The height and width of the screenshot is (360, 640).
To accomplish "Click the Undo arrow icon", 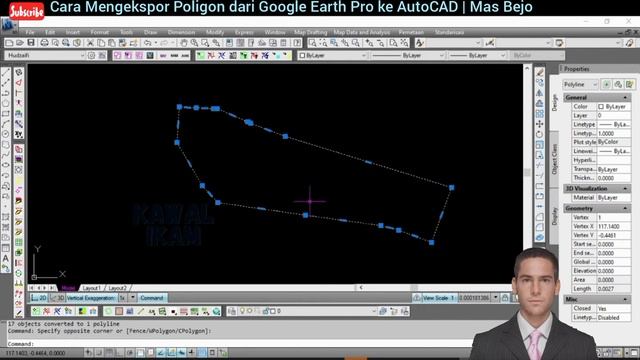I will click(x=148, y=43).
